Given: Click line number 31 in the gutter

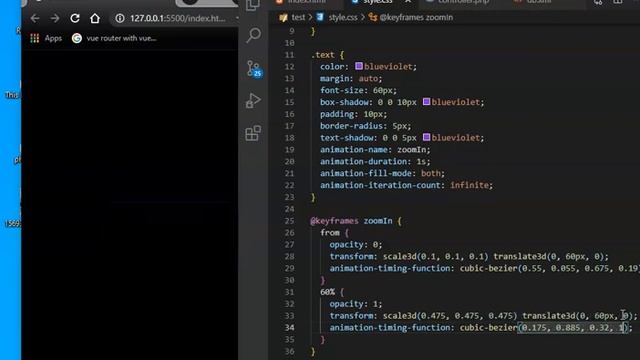Looking at the screenshot, I should pos(289,292).
